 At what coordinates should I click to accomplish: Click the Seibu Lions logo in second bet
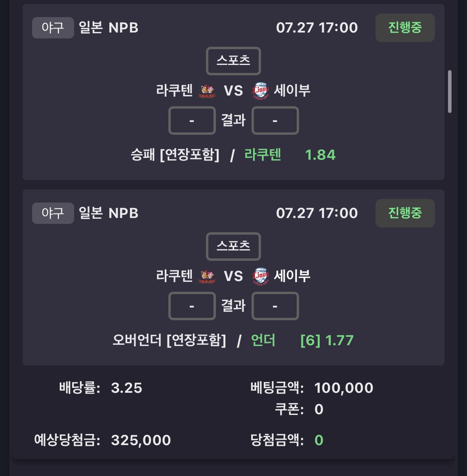[x=260, y=276]
